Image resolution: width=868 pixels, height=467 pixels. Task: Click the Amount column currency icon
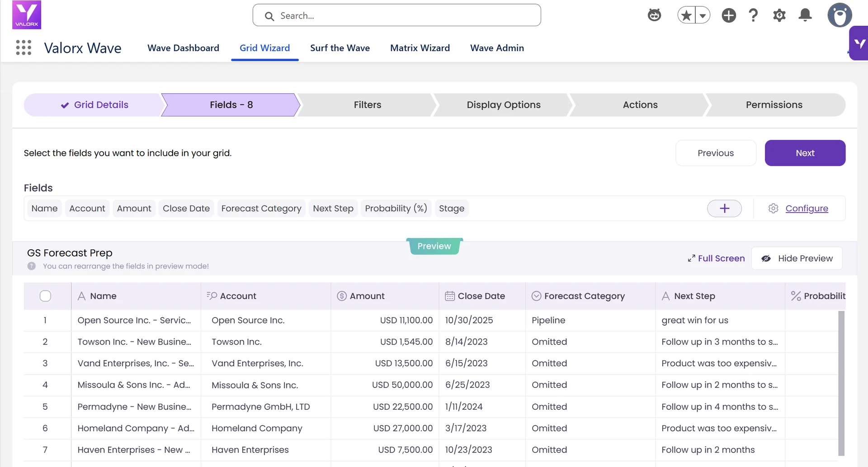(342, 296)
